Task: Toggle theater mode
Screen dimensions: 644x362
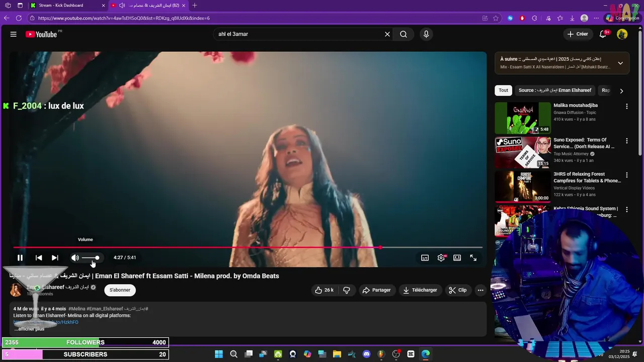Action: pos(457,257)
